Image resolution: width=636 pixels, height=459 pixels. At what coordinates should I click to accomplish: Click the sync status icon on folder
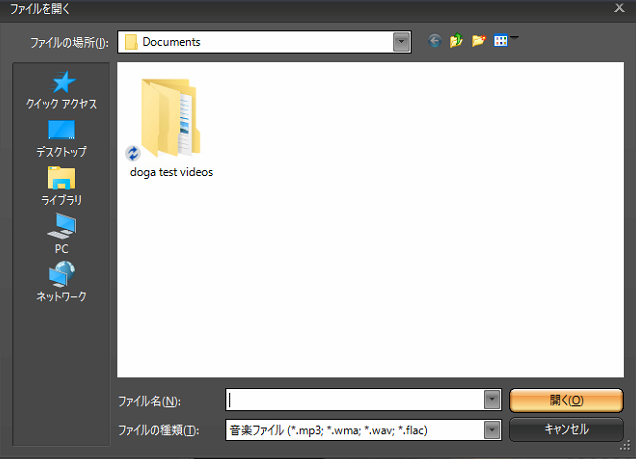(133, 153)
